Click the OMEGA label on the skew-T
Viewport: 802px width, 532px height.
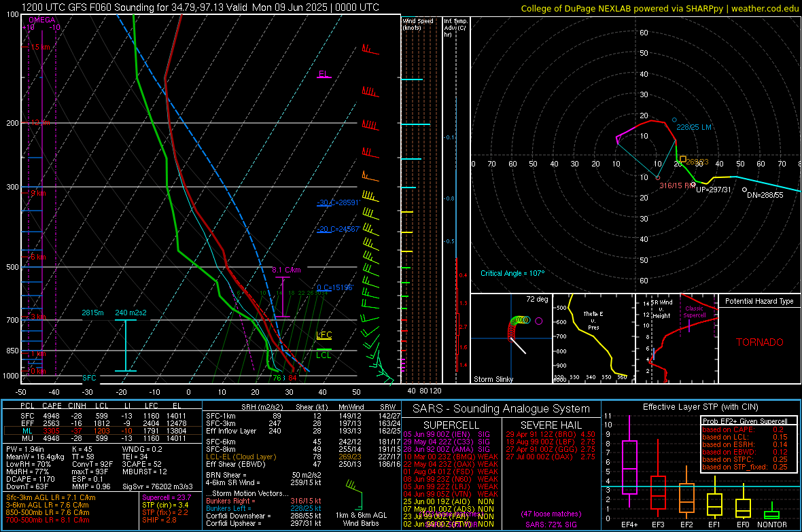coord(42,20)
